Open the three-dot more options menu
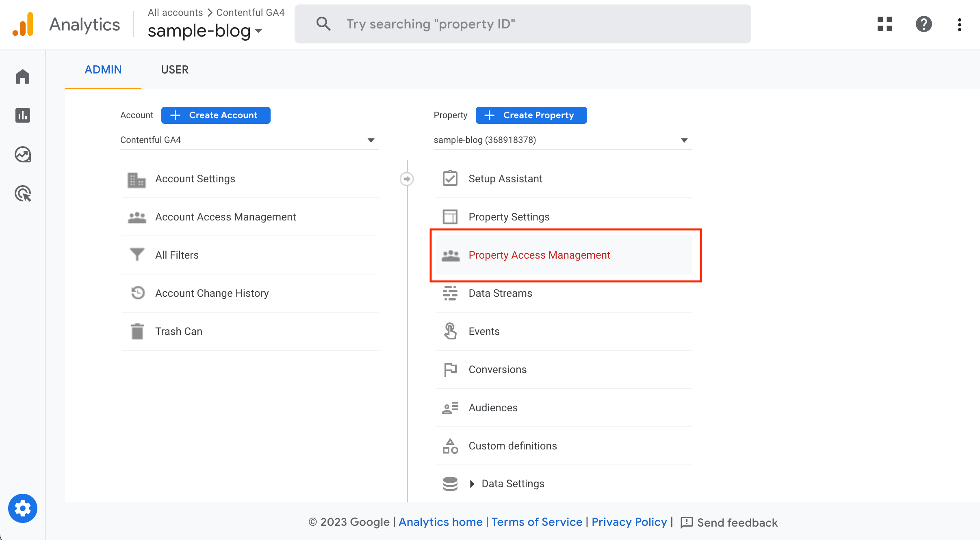Screen dimensions: 980x540 [959, 24]
